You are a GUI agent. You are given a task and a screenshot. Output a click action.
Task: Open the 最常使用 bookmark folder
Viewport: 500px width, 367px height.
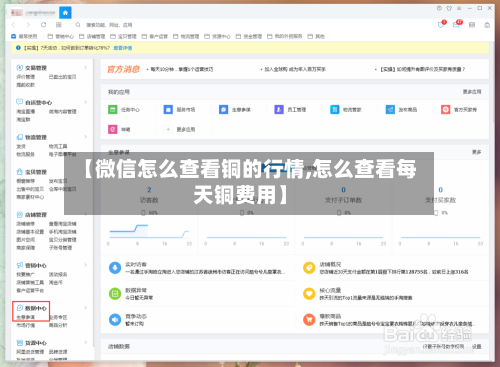coord(24,36)
